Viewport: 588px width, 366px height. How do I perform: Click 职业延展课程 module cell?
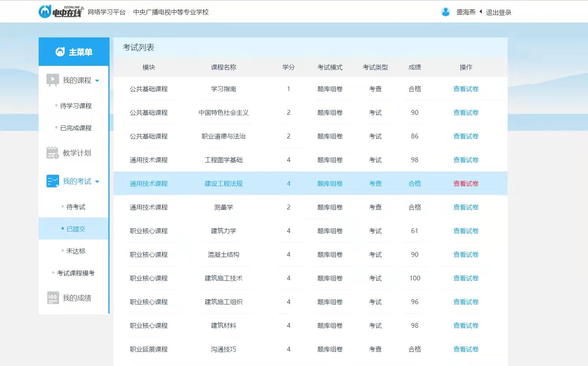click(x=149, y=349)
